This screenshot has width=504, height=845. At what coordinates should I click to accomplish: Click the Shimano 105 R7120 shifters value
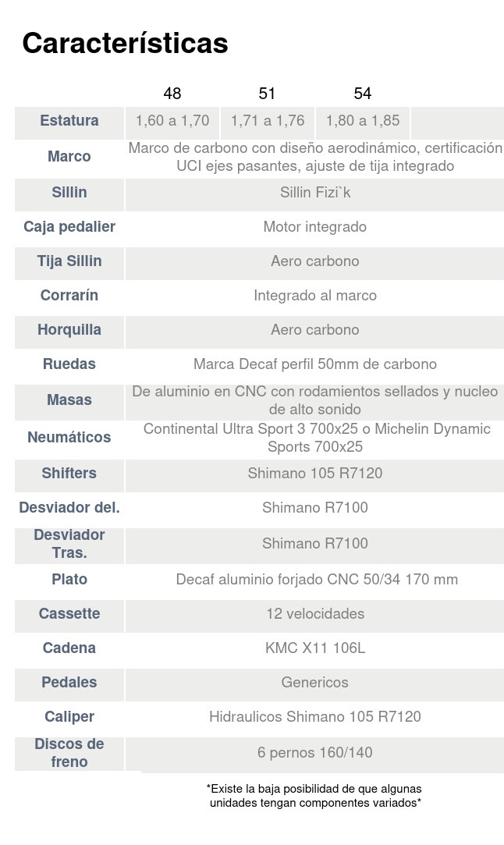click(x=314, y=474)
